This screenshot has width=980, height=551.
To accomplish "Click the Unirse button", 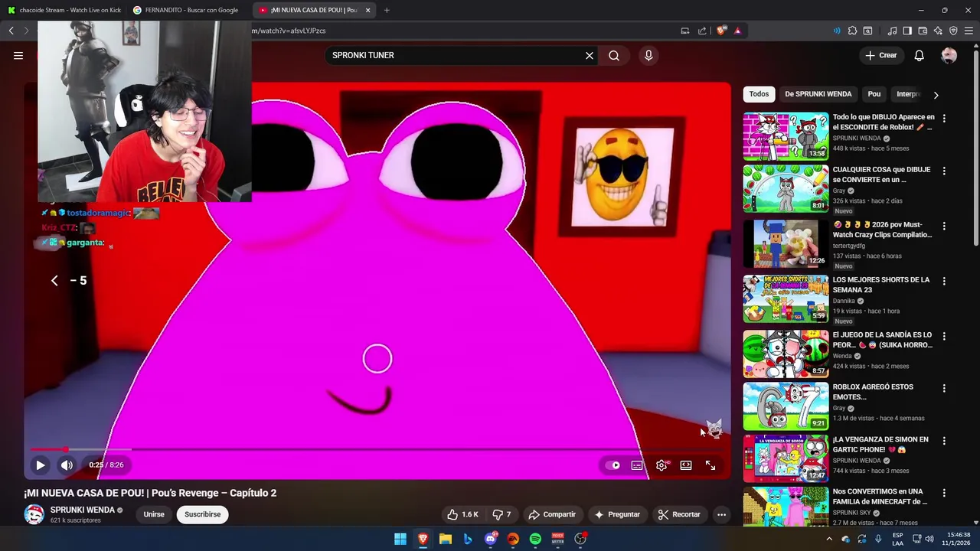I will coord(154,514).
